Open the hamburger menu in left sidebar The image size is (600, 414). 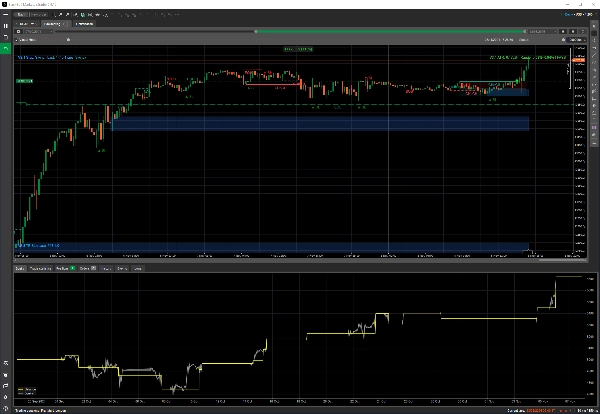pyautogui.click(x=5, y=15)
